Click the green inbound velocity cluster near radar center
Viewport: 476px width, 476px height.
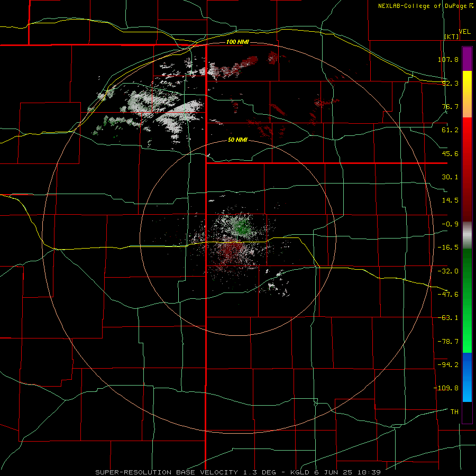tap(241, 226)
